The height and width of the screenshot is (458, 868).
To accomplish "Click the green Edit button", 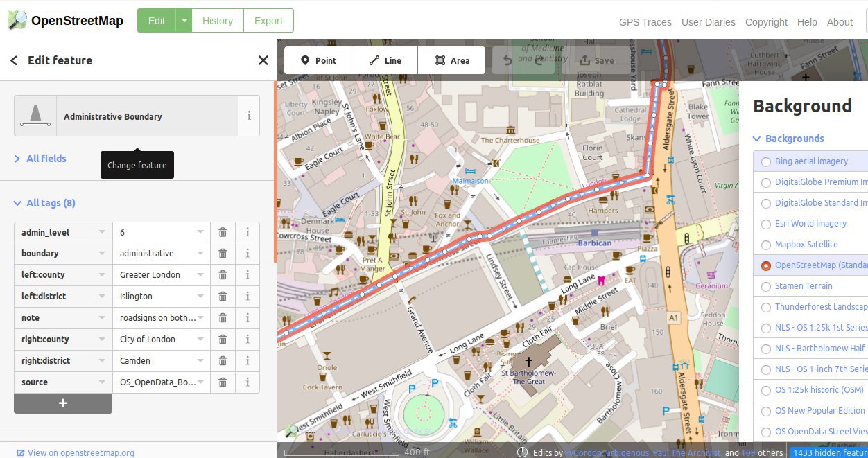I will [157, 21].
